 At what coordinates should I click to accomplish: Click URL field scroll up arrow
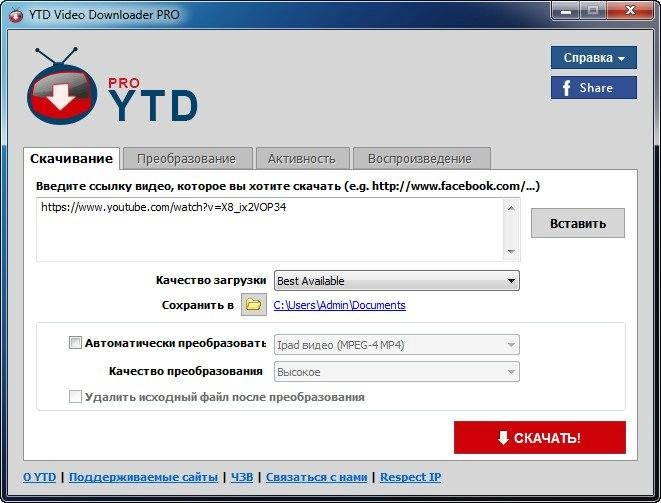point(511,208)
